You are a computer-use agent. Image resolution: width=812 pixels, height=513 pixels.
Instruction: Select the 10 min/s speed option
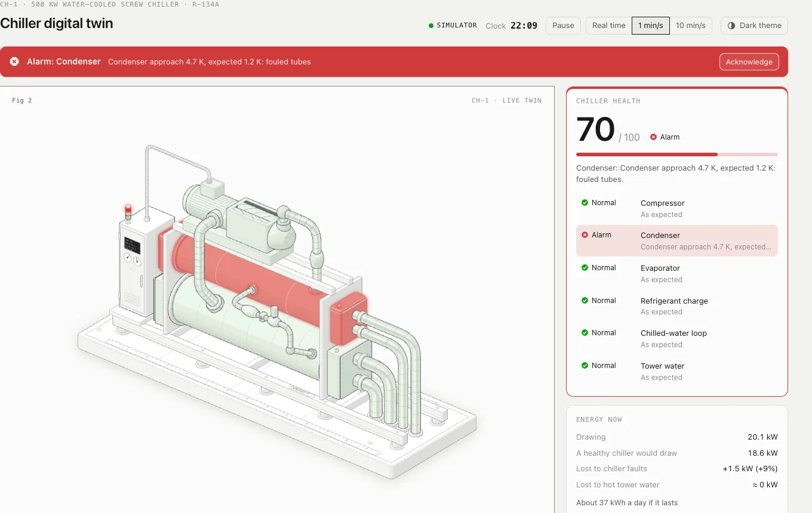(691, 26)
